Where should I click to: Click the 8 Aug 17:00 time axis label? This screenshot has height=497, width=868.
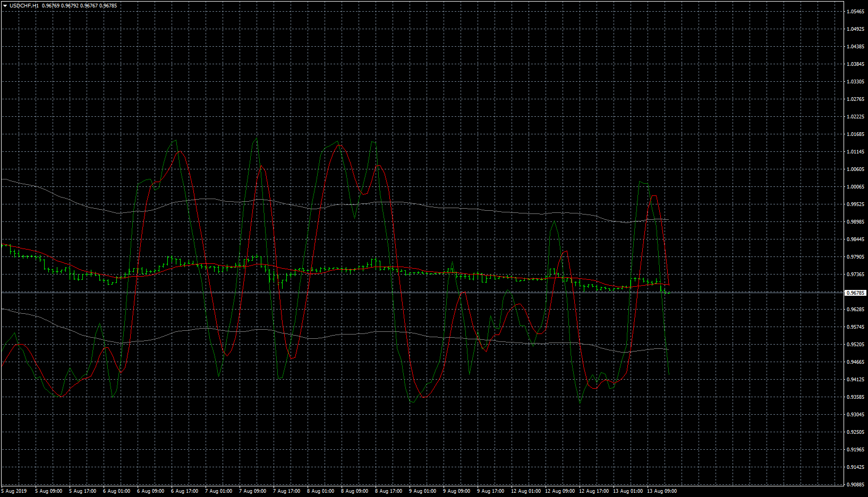tap(388, 491)
